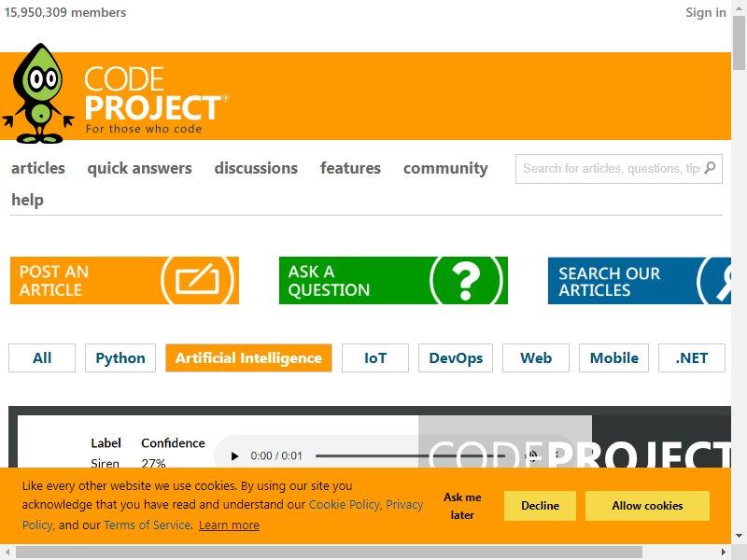This screenshot has width=747, height=560.
Task: Open the features menu
Action: click(x=350, y=168)
